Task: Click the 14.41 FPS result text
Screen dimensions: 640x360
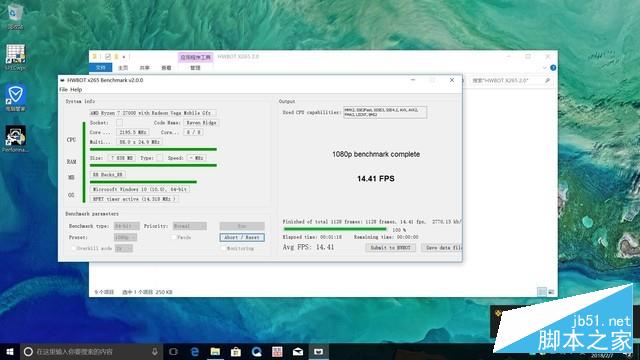Action: (x=376, y=179)
